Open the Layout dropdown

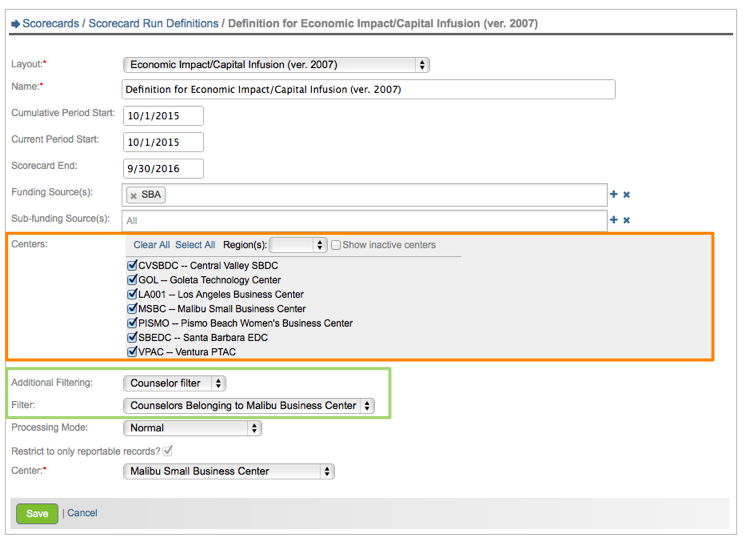click(x=276, y=65)
